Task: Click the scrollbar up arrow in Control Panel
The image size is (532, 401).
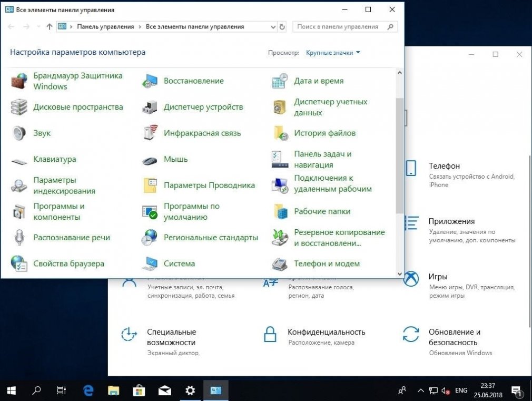Action: [x=400, y=73]
